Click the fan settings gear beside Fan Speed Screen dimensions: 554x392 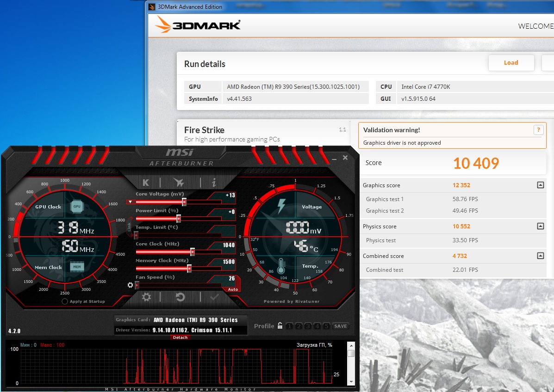[x=130, y=285]
